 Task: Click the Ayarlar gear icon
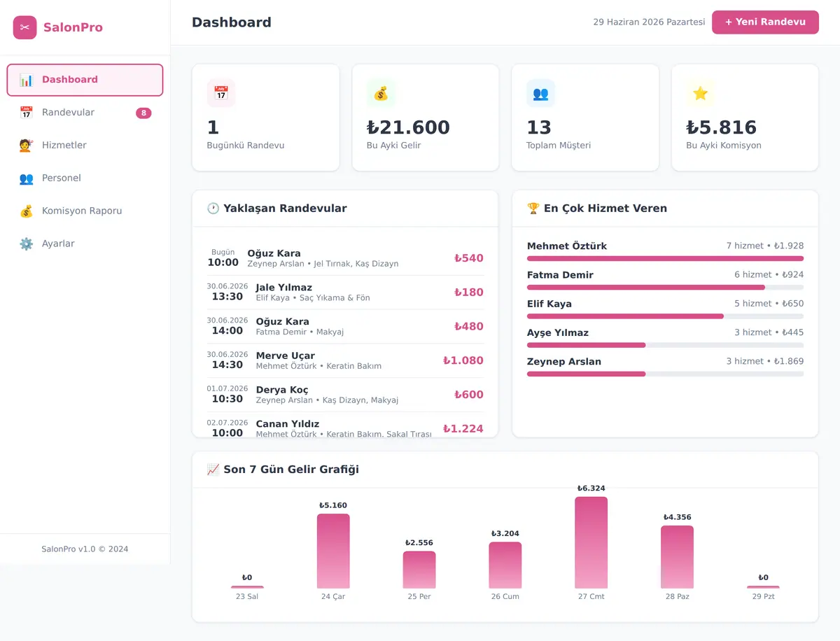click(26, 244)
